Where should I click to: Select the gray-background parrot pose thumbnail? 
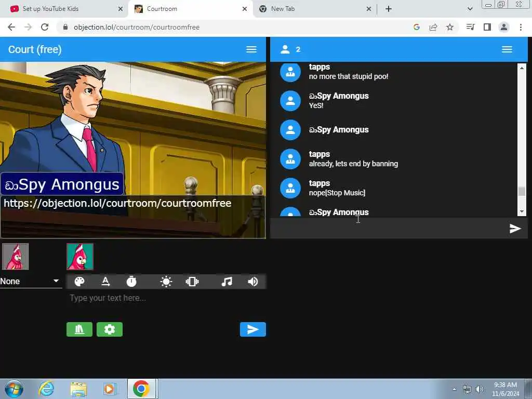click(15, 257)
